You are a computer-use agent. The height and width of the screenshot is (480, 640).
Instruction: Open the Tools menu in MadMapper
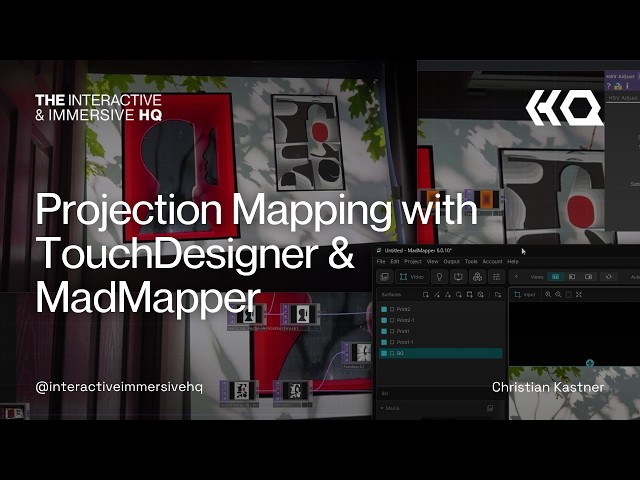[x=471, y=262]
